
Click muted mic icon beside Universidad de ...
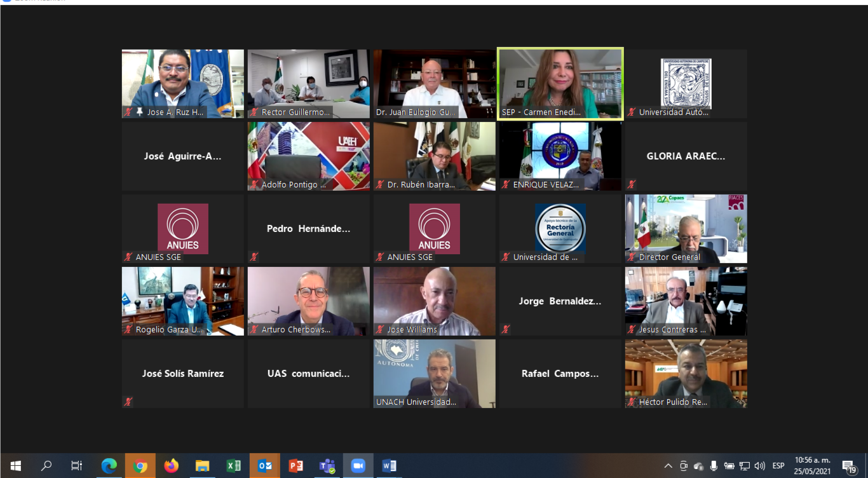[x=506, y=257]
